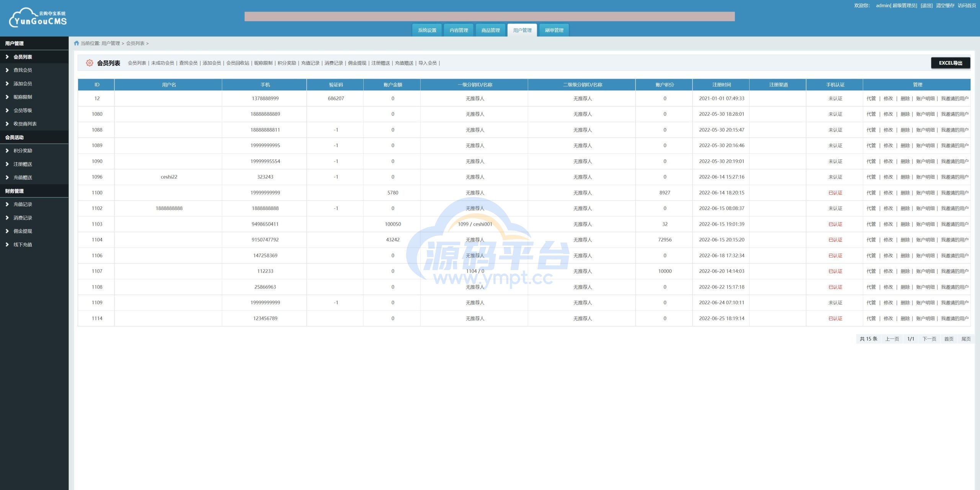
Task: Open 会员回收站 in the submenu bar
Action: 238,63
